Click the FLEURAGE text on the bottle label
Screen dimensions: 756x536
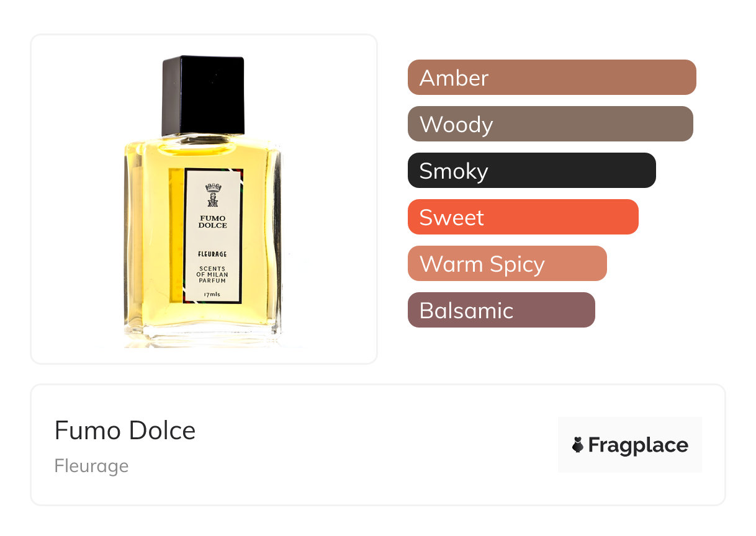point(212,254)
